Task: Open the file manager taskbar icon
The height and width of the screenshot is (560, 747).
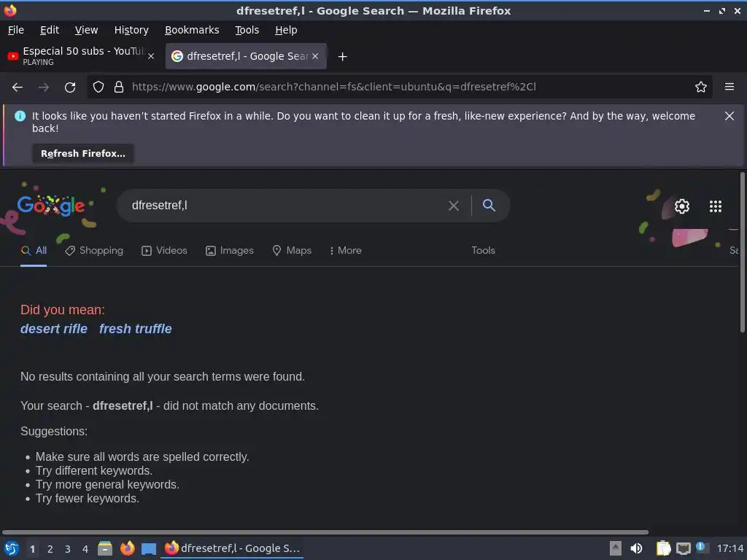Action: coord(105,548)
